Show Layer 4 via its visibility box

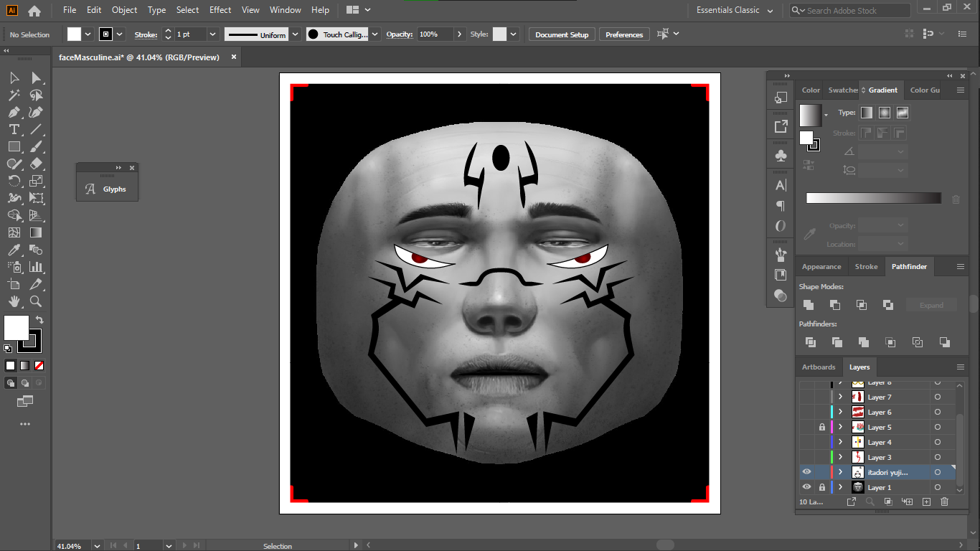(806, 442)
